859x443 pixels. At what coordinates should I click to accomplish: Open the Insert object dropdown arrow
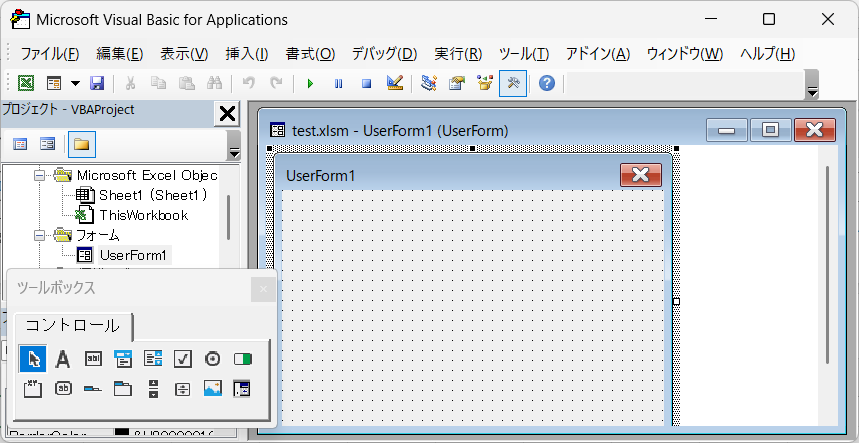76,83
